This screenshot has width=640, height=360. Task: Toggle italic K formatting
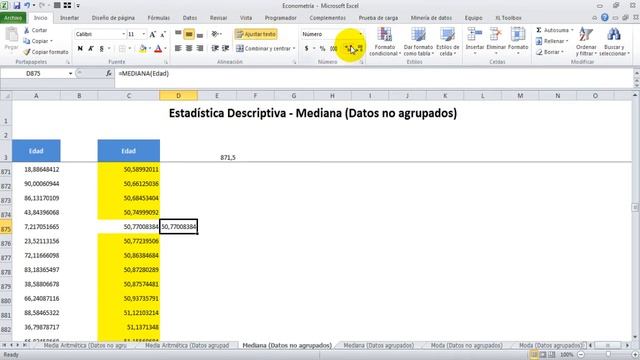click(x=91, y=49)
